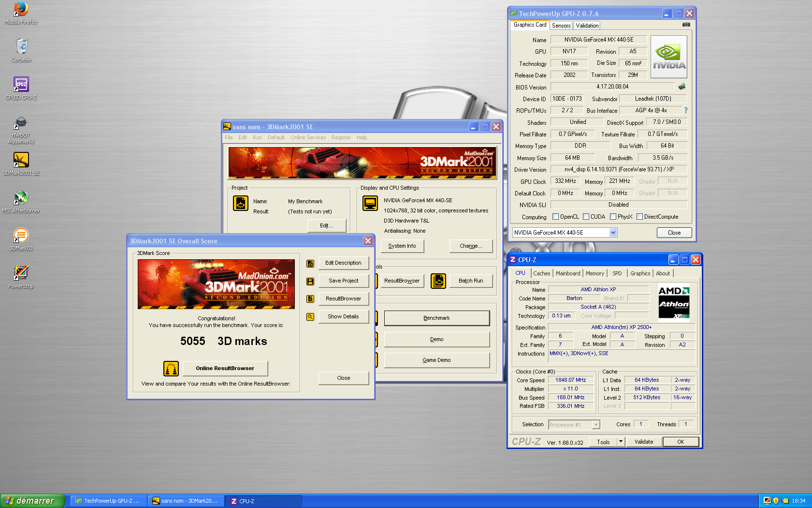Close the Overall Score dialog via Close button
Image resolution: width=812 pixels, height=508 pixels.
pyautogui.click(x=343, y=378)
